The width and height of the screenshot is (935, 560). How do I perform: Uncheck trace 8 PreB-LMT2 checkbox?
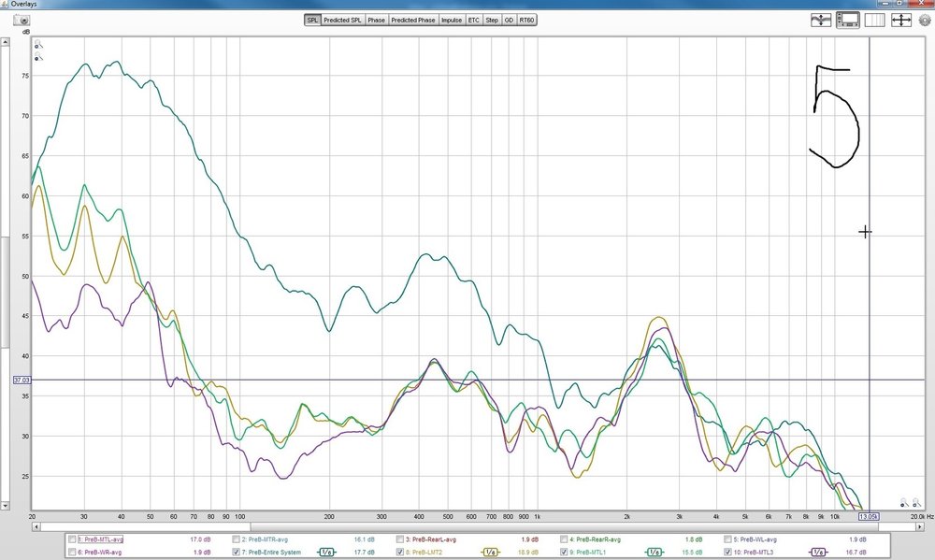[400, 553]
